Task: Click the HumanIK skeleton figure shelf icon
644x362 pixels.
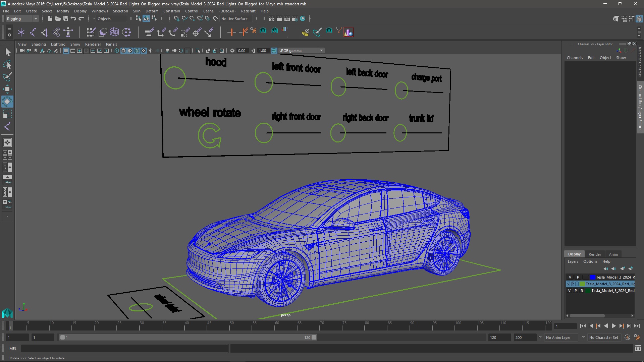Action: tap(68, 32)
